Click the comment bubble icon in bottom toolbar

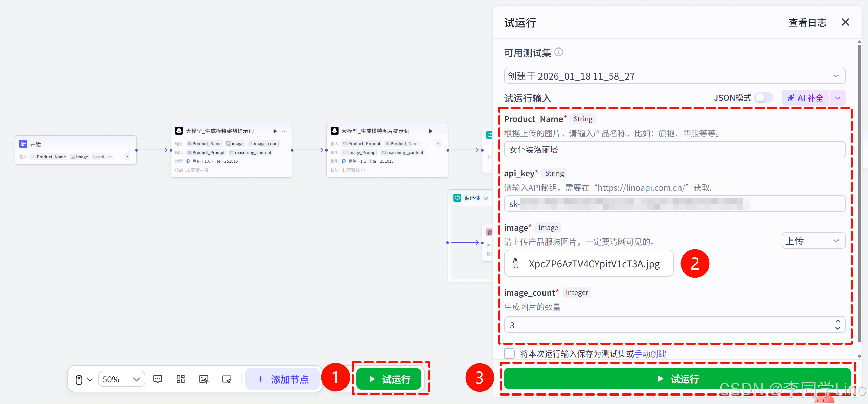tap(158, 379)
